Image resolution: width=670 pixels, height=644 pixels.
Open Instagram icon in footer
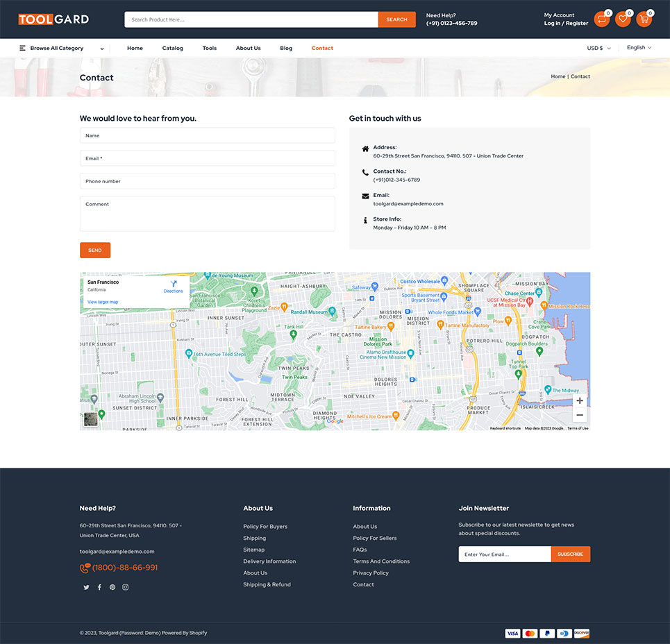[126, 587]
